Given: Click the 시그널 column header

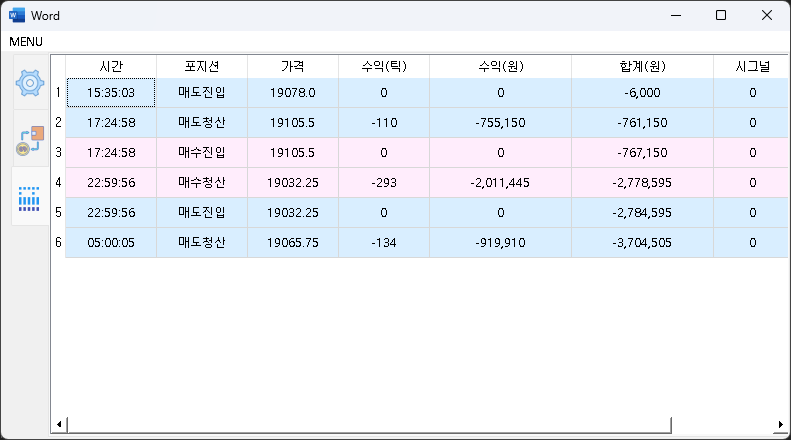Looking at the screenshot, I should point(751,66).
